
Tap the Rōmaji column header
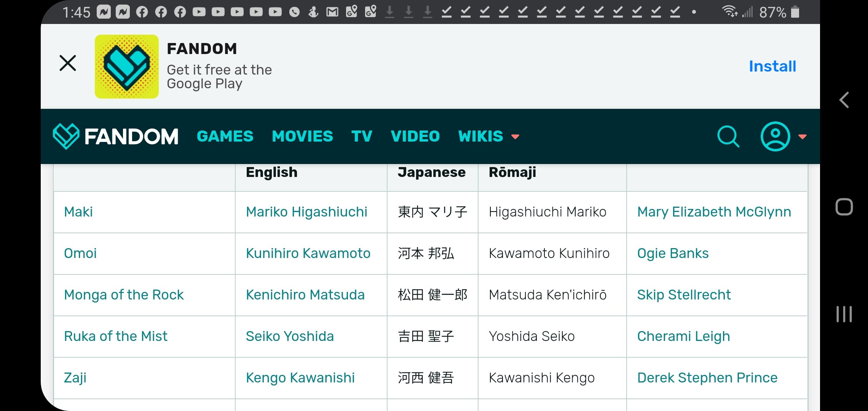(x=512, y=172)
